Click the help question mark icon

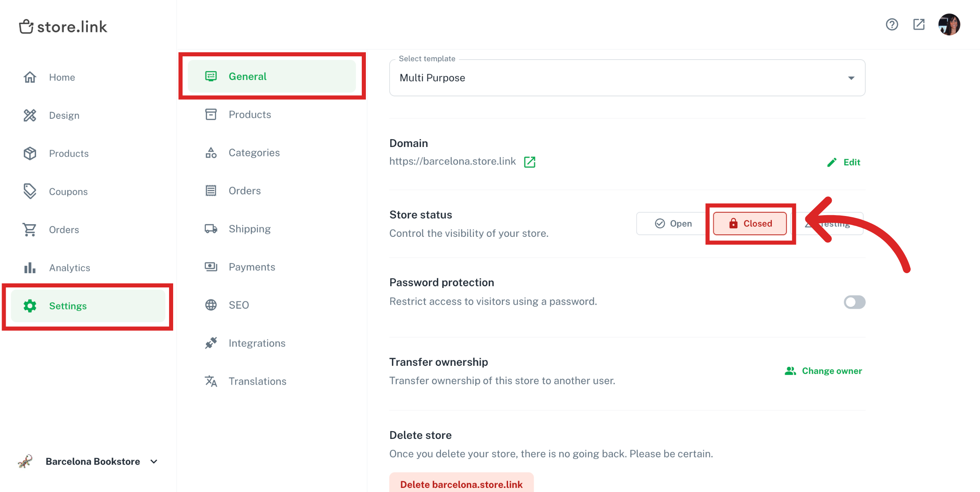[x=892, y=24]
